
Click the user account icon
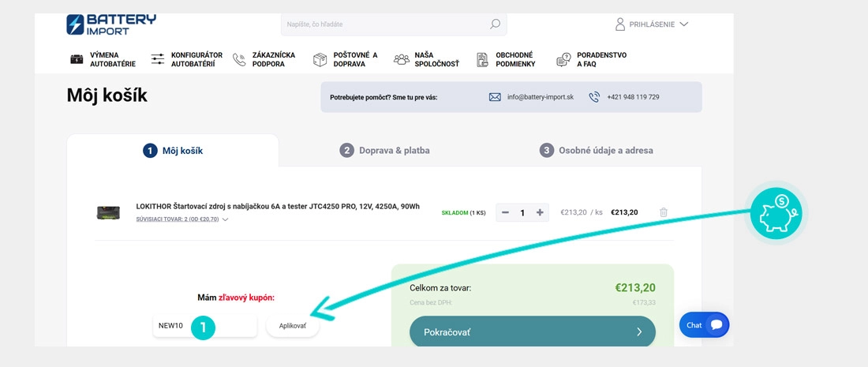coord(620,24)
